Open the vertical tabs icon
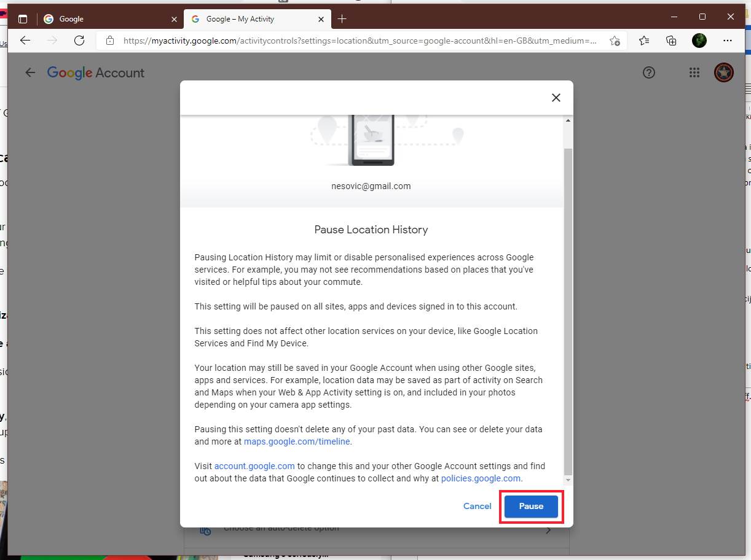The width and height of the screenshot is (751, 560). (23, 18)
